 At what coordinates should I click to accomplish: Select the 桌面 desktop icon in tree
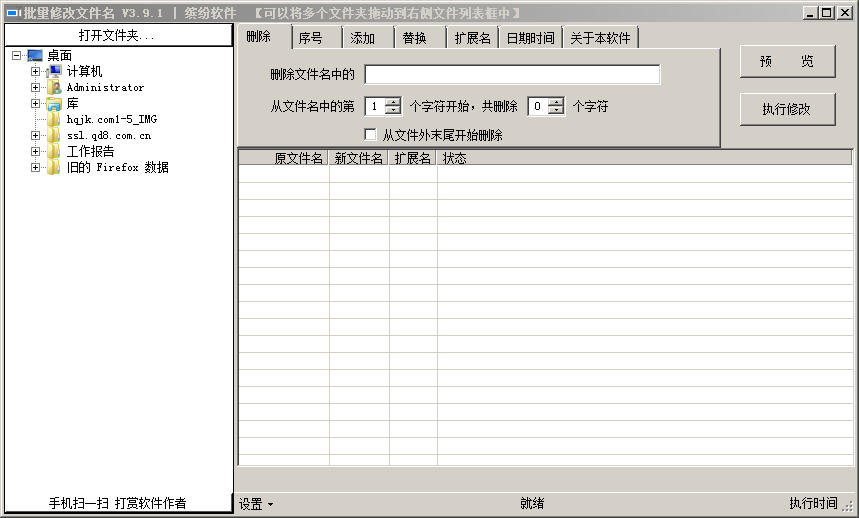(35, 56)
